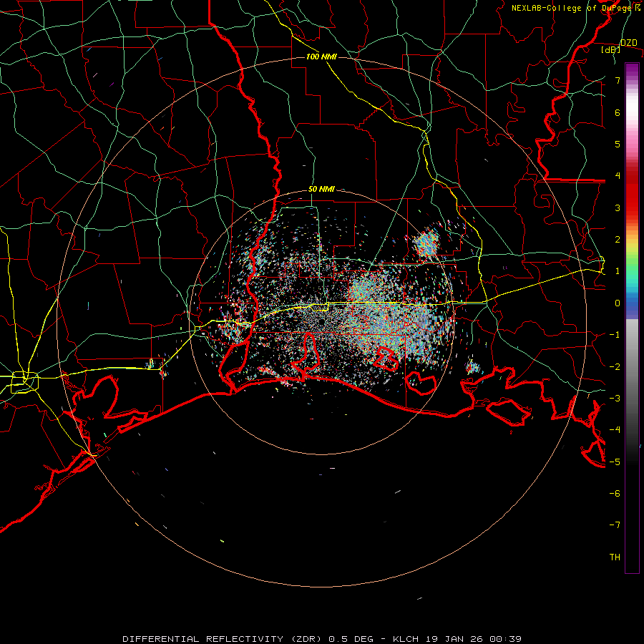The width and height of the screenshot is (644, 644).
Task: Click the -2 value on the color scale
Action: (x=615, y=366)
